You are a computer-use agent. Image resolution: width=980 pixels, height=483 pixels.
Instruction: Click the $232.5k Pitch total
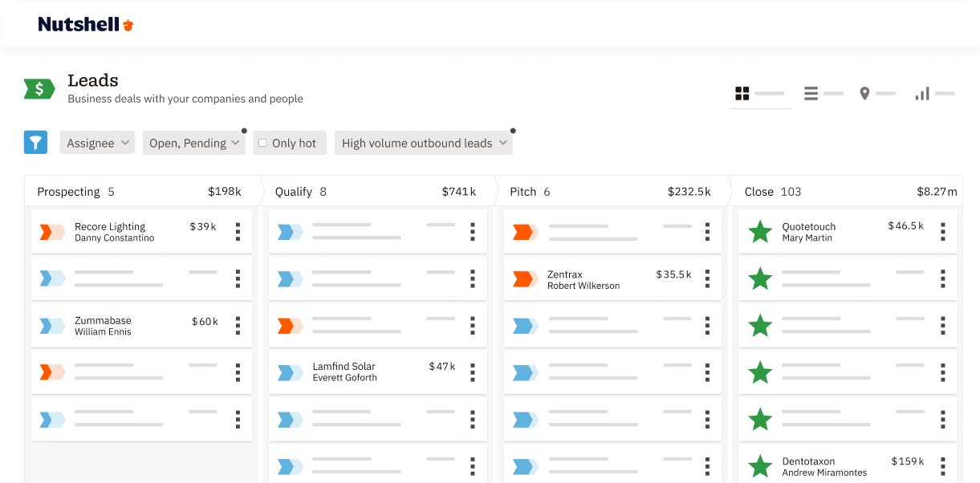pos(689,192)
